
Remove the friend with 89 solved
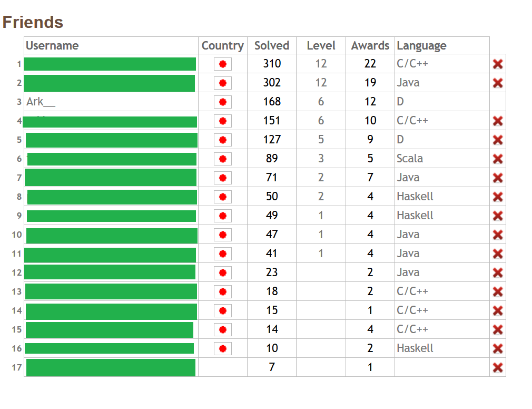click(497, 159)
